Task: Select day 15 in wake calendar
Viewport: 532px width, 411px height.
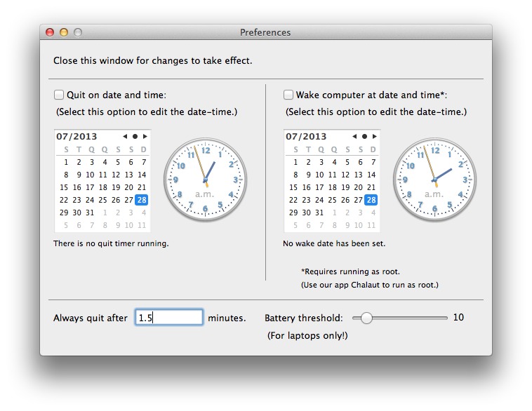Action: [293, 187]
